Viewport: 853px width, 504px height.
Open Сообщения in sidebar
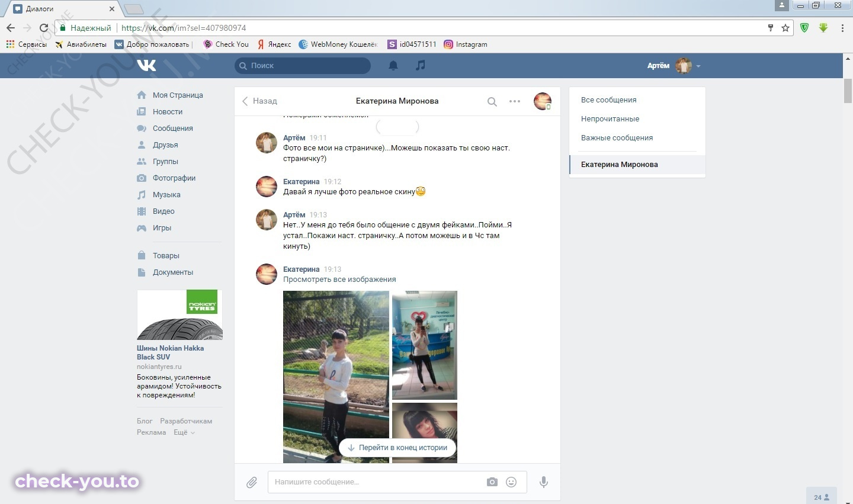tap(173, 129)
